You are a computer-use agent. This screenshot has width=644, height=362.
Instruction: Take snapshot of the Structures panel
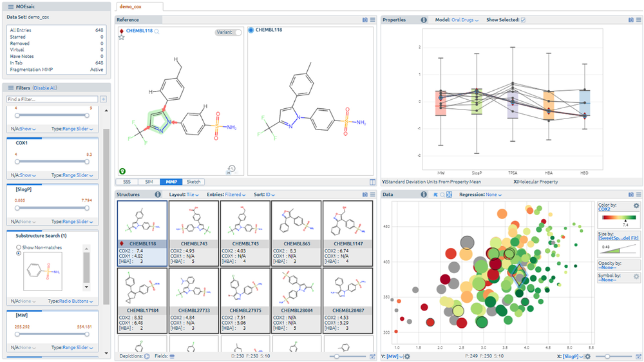365,195
